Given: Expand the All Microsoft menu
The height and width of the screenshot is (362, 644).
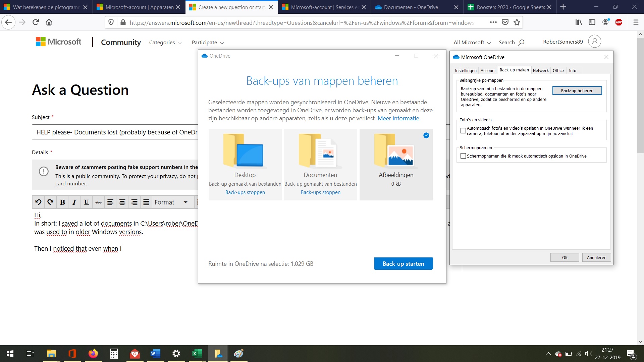Looking at the screenshot, I should pyautogui.click(x=472, y=43).
